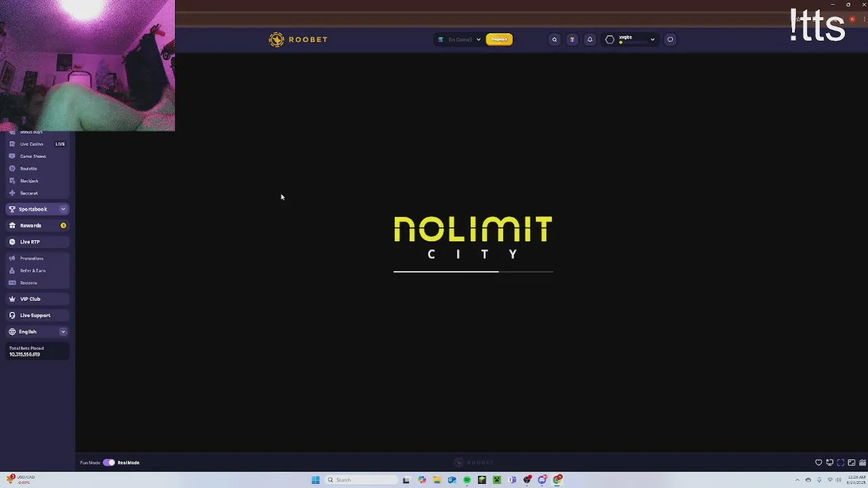The image size is (868, 488).
Task: Open the Windows Start menu
Action: (x=315, y=480)
